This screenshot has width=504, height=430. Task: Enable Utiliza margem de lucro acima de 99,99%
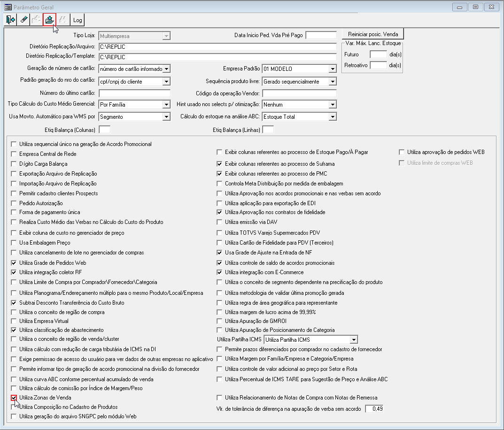tap(219, 312)
